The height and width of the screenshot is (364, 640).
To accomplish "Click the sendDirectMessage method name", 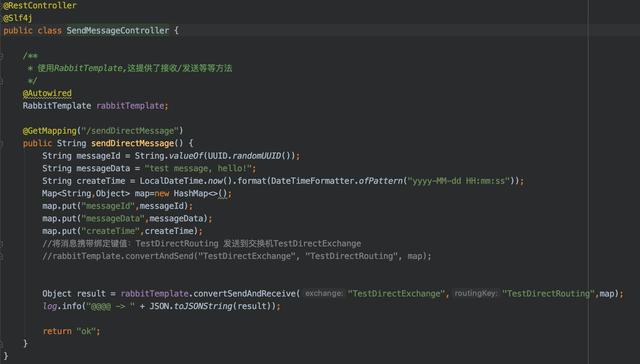I will tap(133, 144).
